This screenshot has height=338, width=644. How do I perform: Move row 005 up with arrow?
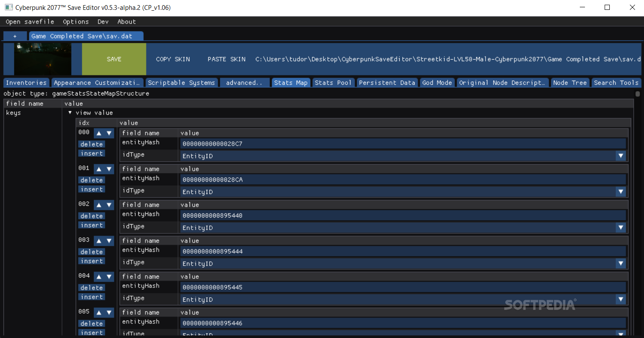click(x=99, y=313)
